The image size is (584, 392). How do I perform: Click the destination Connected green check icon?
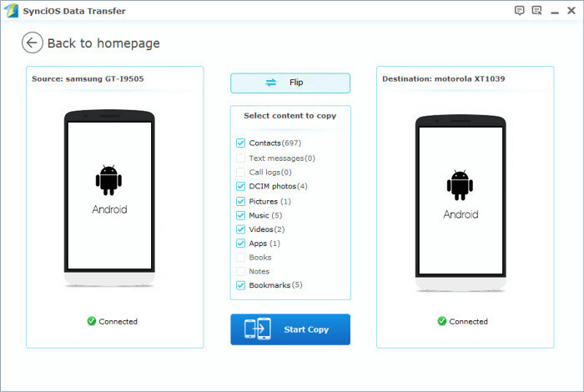[442, 321]
